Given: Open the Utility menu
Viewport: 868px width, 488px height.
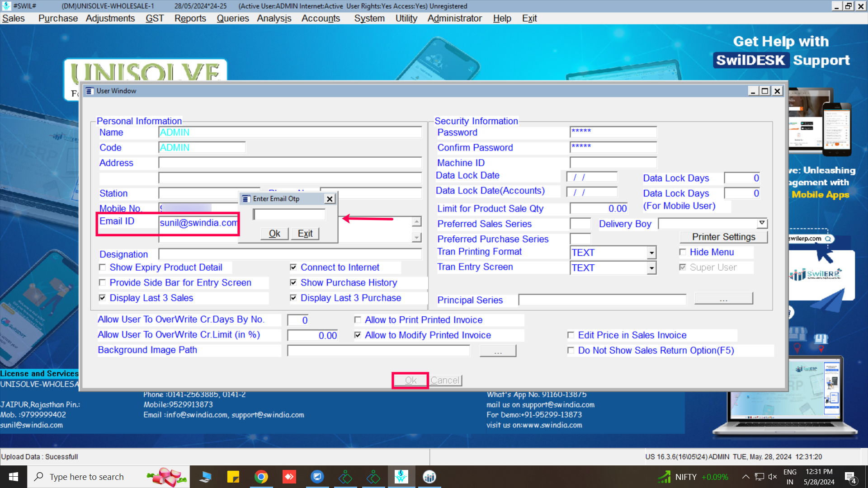Looking at the screenshot, I should click(x=406, y=19).
